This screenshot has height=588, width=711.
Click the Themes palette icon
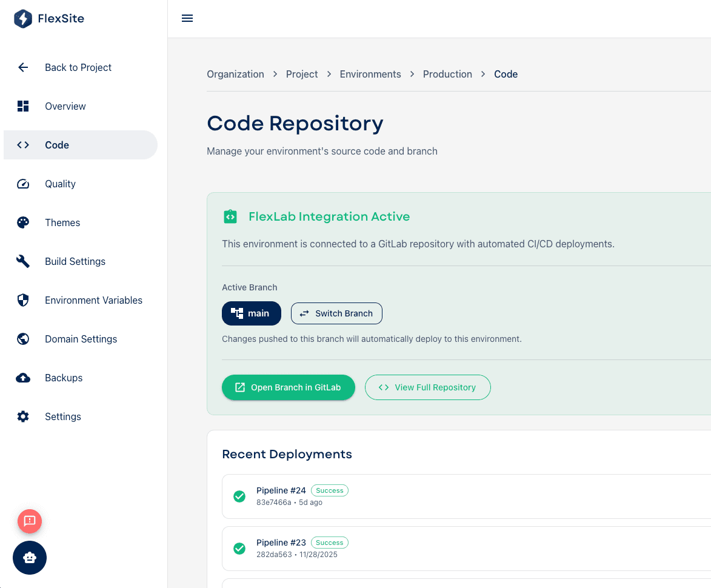22,222
